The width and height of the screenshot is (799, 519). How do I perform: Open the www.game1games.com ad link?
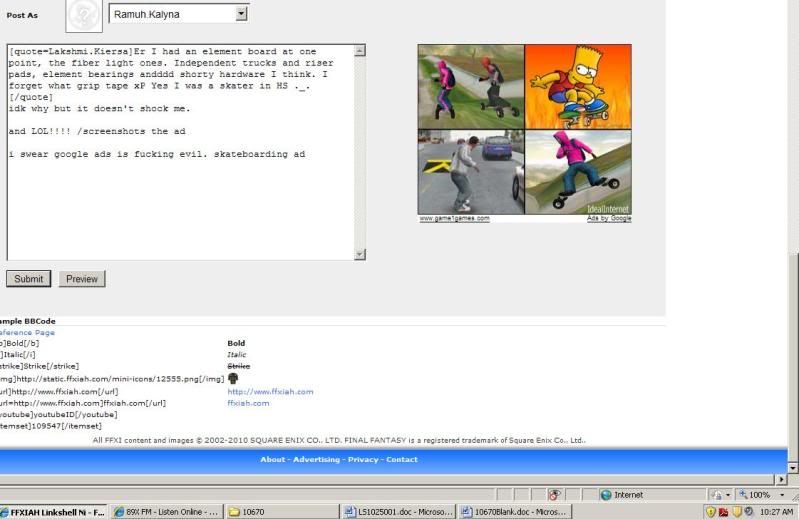[x=454, y=218]
